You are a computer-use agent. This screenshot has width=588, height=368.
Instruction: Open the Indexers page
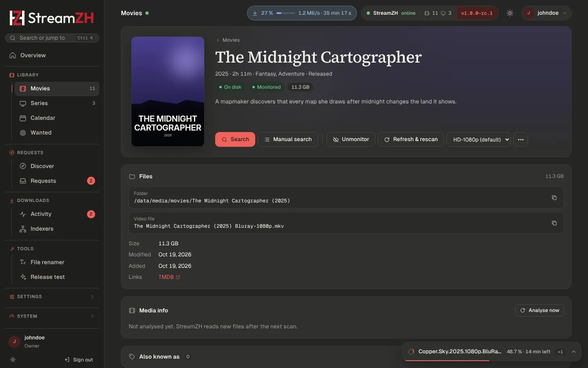(x=57, y=229)
